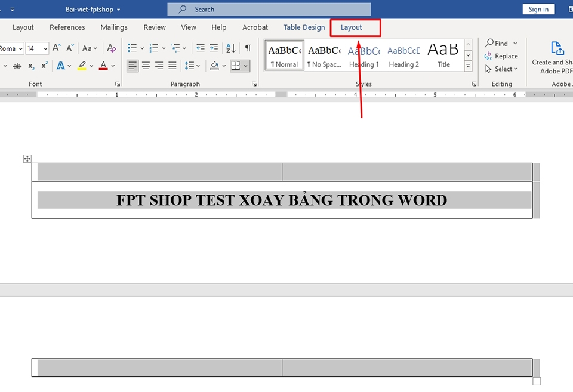Toggle Align Left formatting

click(132, 66)
